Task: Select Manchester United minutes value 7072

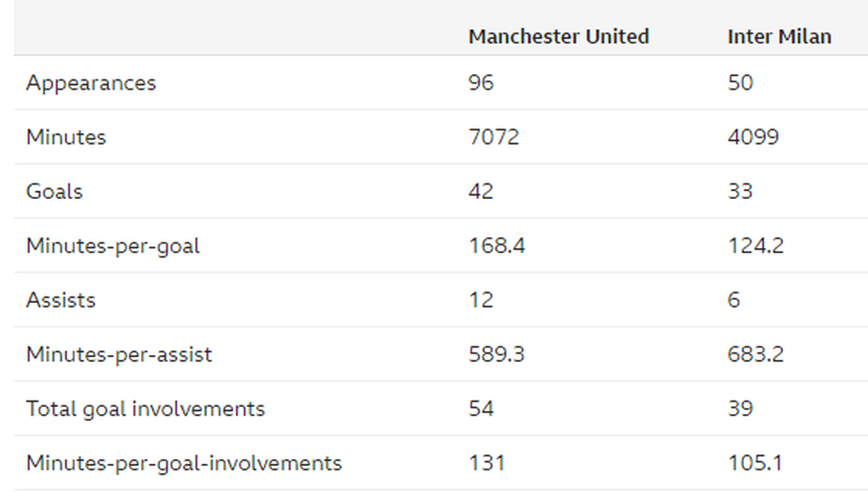Action: point(494,137)
